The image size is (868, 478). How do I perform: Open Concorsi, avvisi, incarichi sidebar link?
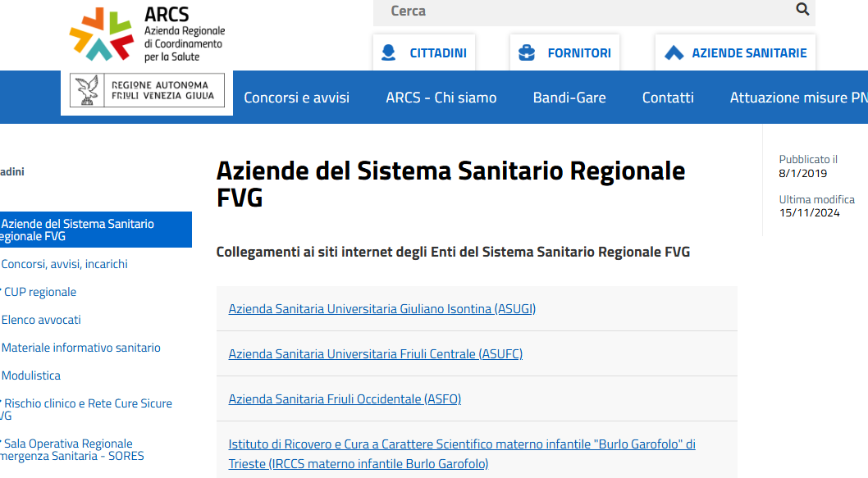(64, 264)
